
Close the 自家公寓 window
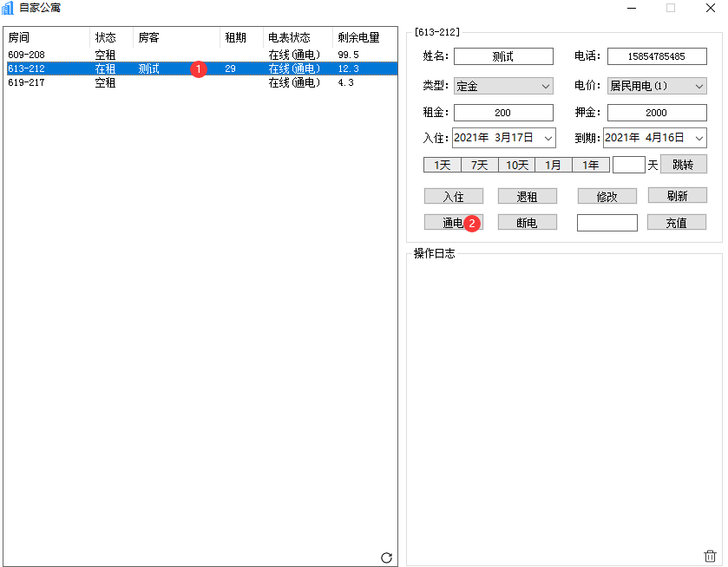tap(711, 8)
